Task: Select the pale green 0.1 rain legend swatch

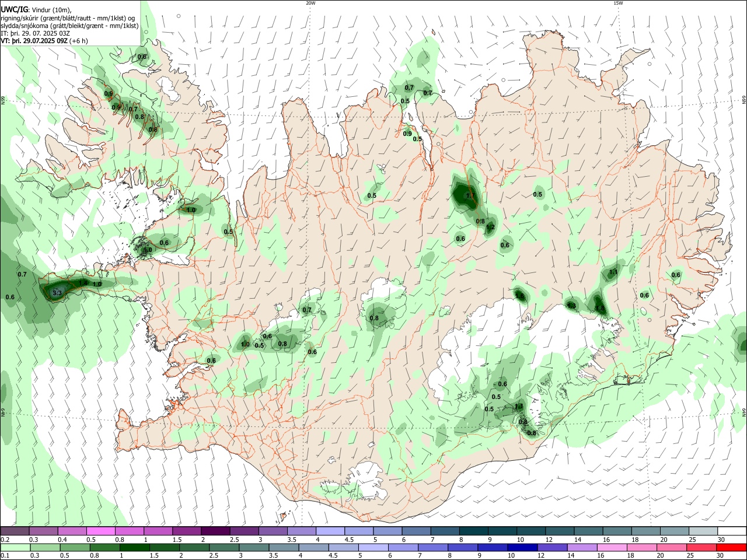Action: coord(15,547)
